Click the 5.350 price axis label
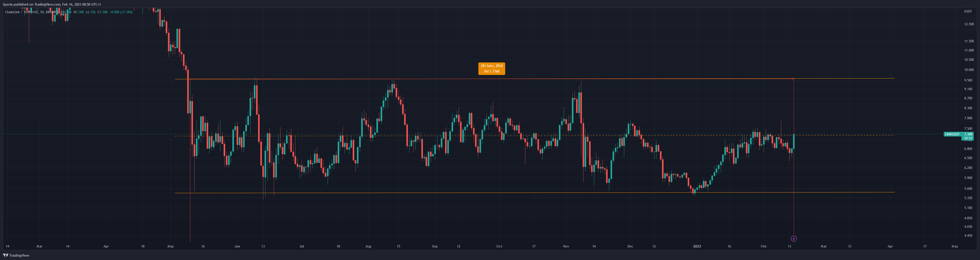This screenshot has height=260, width=980. (x=968, y=198)
